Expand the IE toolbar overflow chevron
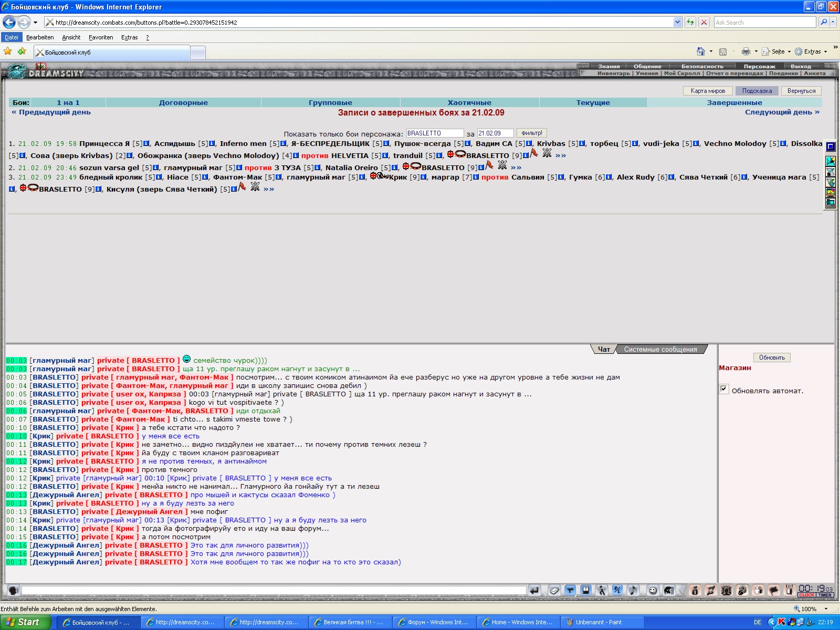Viewport: 840px width, 630px height. (835, 47)
